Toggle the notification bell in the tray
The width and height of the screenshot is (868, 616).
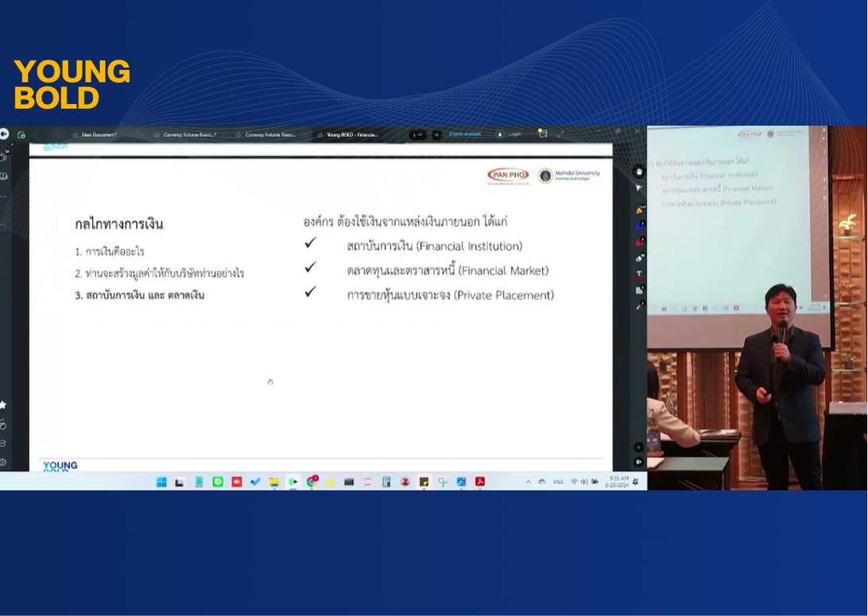(636, 482)
